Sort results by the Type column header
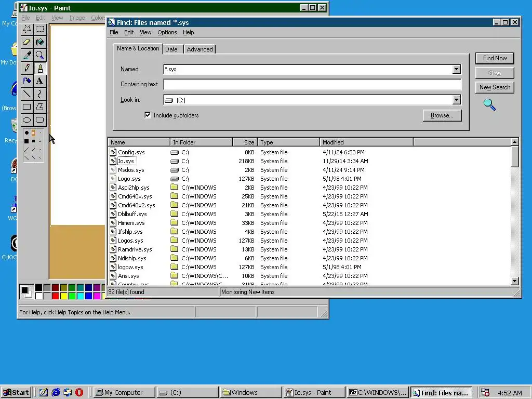This screenshot has width=532, height=399. coord(288,142)
